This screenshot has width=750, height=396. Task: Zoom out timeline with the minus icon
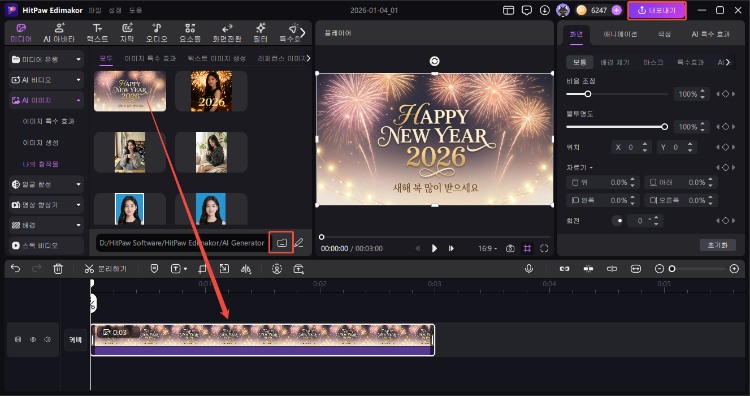click(x=660, y=269)
